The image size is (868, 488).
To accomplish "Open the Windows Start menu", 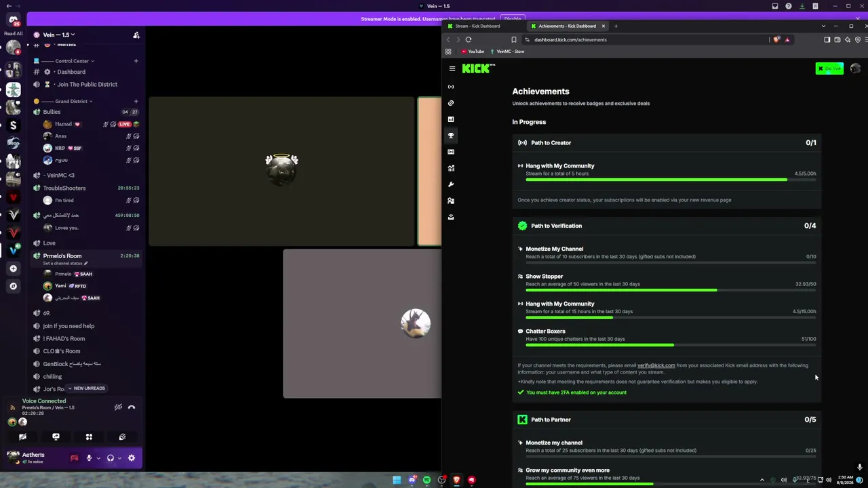I will [397, 480].
